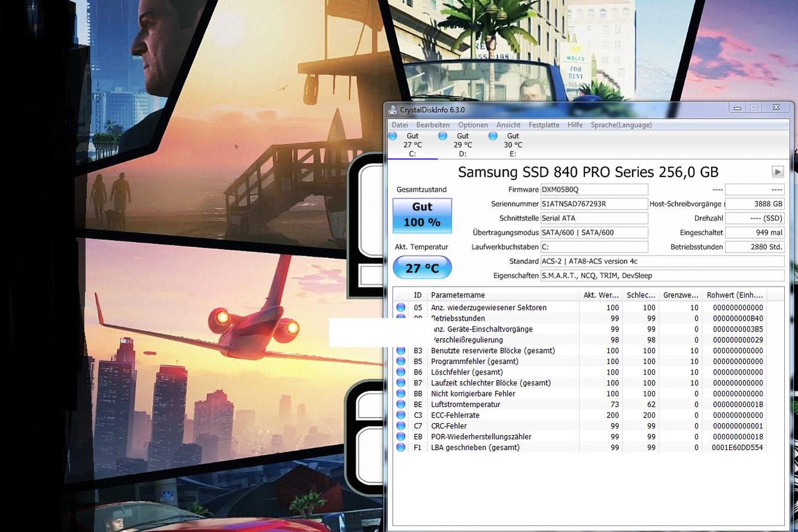Viewport: 798px width, 532px height.
Task: Open the Datei menu
Action: pos(399,125)
